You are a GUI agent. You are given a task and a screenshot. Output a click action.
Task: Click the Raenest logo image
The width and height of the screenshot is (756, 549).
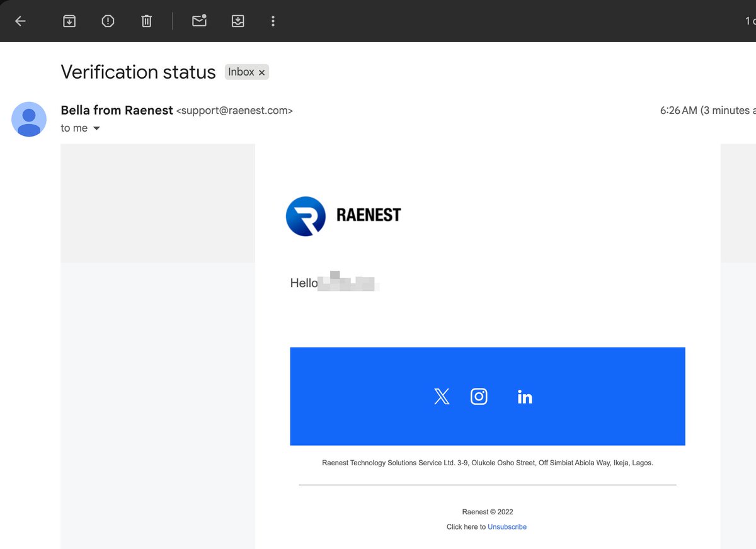click(x=343, y=216)
